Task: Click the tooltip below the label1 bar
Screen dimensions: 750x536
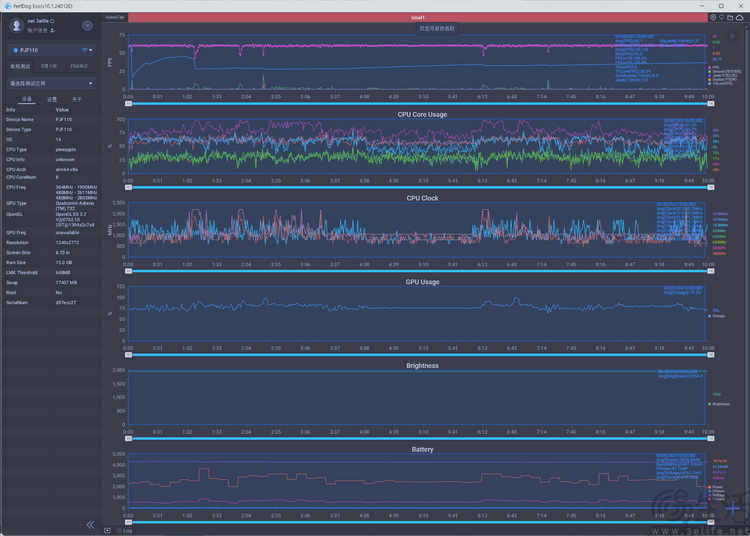Action: point(437,29)
